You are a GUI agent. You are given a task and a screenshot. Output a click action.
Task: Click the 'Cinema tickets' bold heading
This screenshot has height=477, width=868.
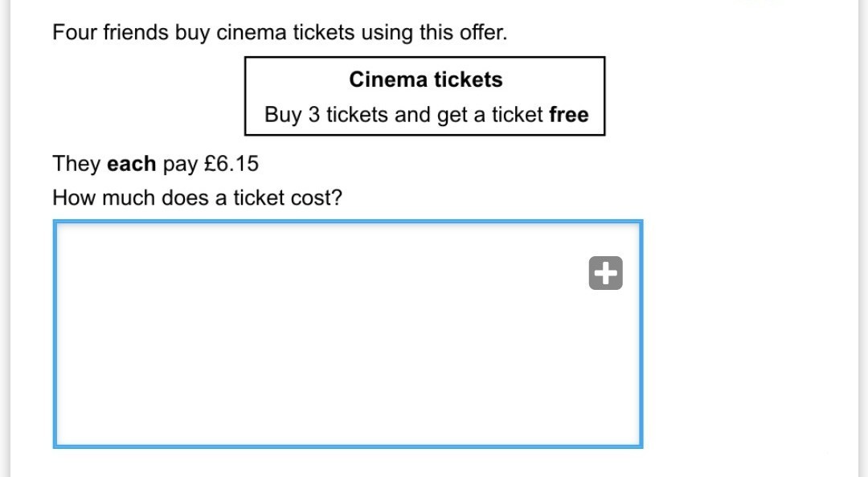coord(425,79)
